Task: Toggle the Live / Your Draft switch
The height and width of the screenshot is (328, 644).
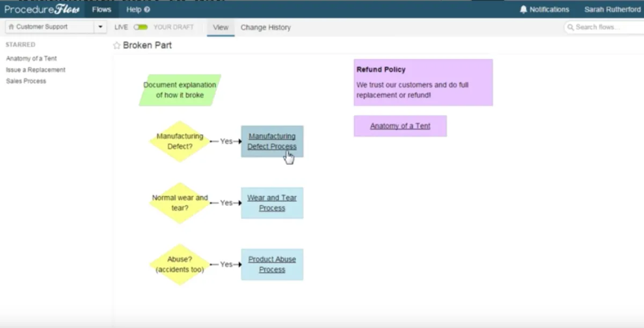Action: click(x=141, y=27)
